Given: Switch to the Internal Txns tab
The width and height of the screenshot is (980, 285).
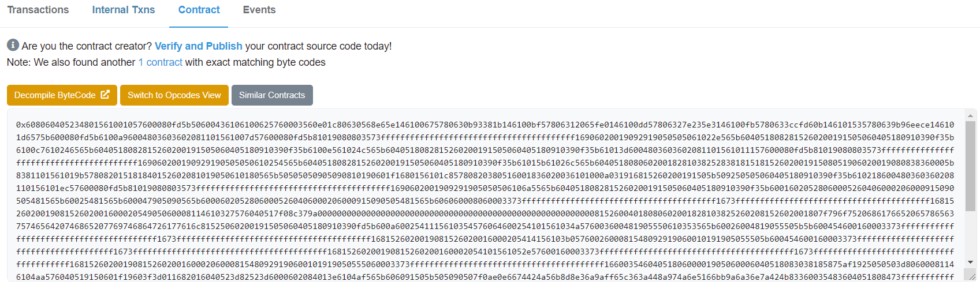Looking at the screenshot, I should coord(124,10).
